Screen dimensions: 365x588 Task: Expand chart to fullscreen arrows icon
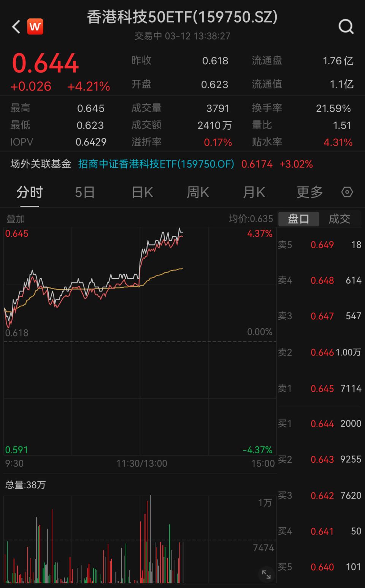coord(266,574)
